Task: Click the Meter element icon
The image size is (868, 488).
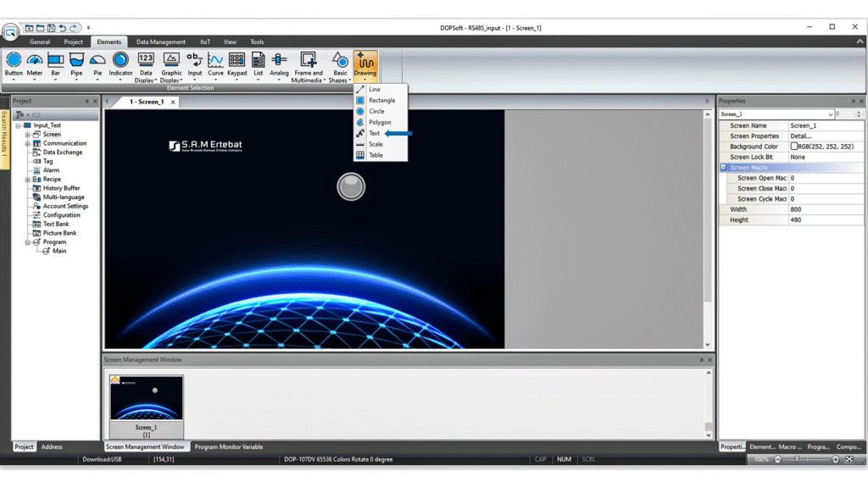Action: [x=35, y=61]
